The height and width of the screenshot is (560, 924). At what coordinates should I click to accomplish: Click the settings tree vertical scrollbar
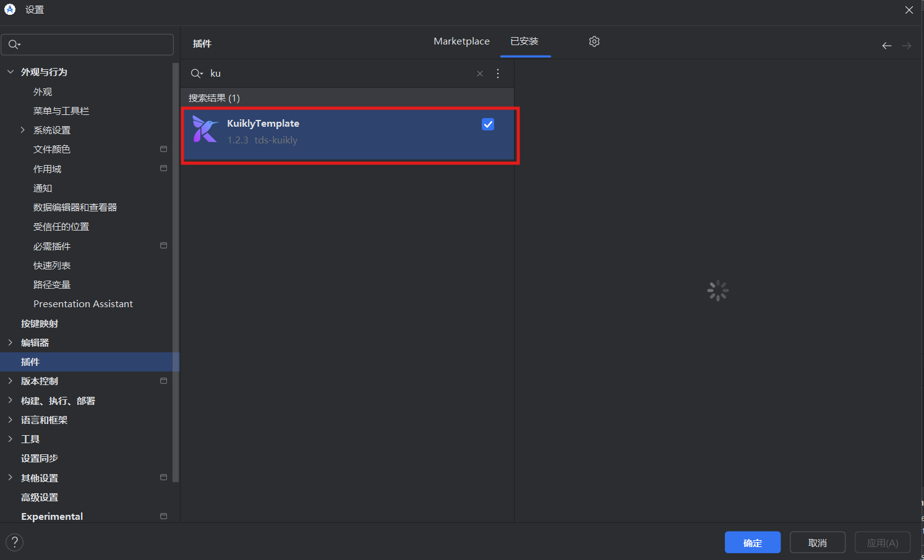point(176,272)
